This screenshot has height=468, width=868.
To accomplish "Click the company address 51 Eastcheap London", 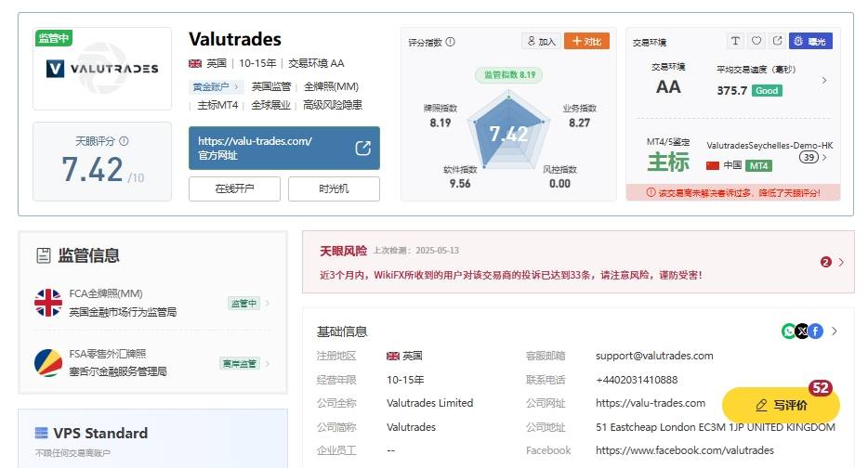I will coord(716,427).
